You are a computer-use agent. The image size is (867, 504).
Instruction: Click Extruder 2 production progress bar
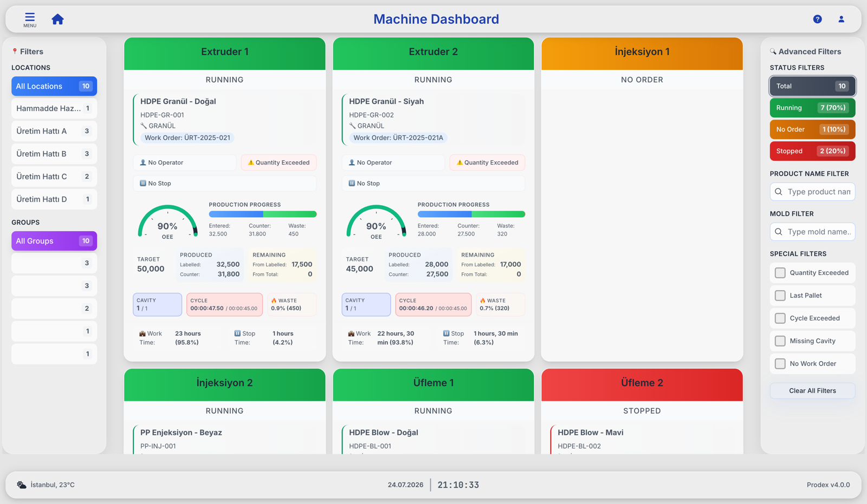pos(471,214)
